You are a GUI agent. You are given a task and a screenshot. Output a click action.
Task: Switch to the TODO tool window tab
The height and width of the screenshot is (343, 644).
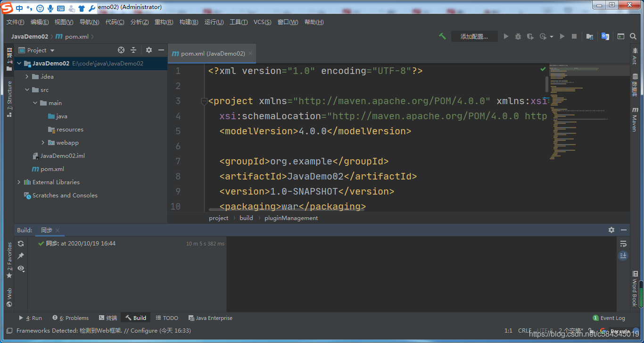point(167,318)
